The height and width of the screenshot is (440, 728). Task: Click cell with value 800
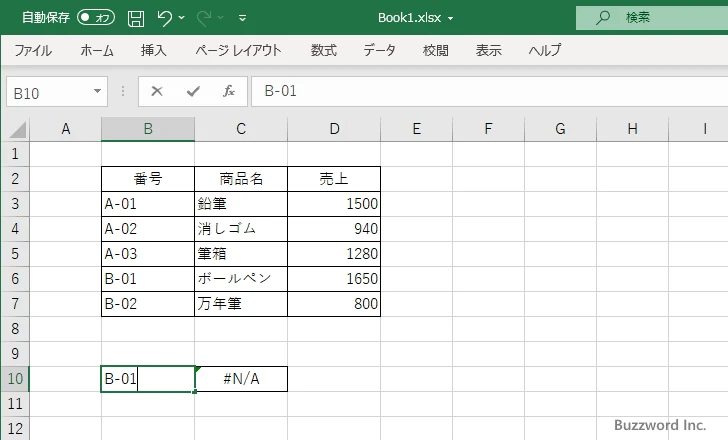(334, 304)
